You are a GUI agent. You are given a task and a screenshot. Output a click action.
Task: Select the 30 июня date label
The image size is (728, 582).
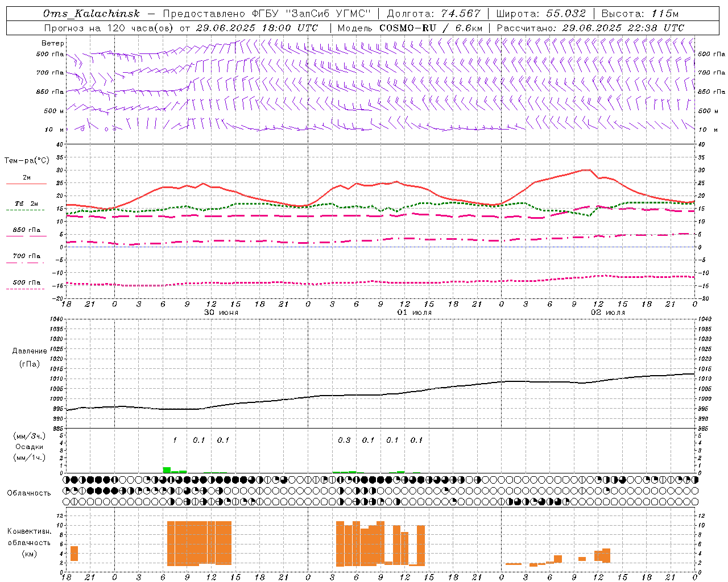221,313
